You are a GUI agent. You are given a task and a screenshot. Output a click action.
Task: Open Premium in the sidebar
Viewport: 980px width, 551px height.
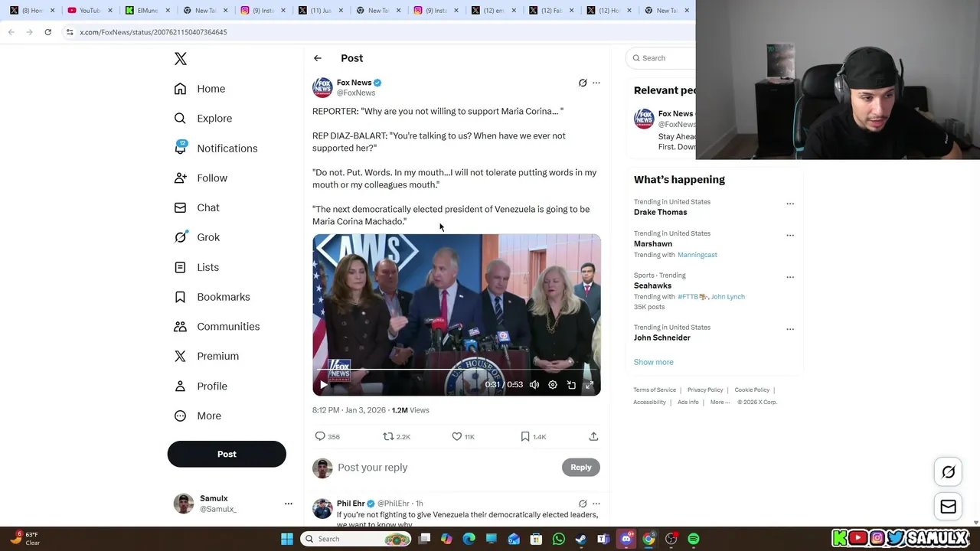click(207, 356)
